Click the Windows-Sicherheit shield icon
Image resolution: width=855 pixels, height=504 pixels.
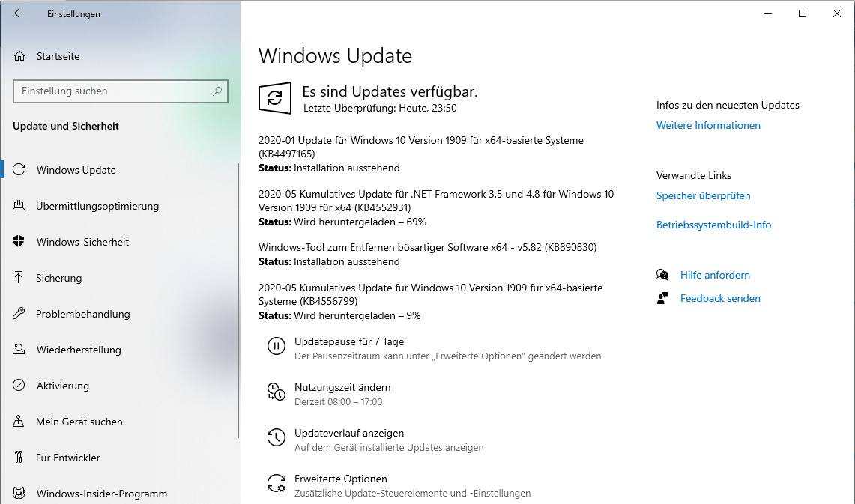pyautogui.click(x=19, y=242)
